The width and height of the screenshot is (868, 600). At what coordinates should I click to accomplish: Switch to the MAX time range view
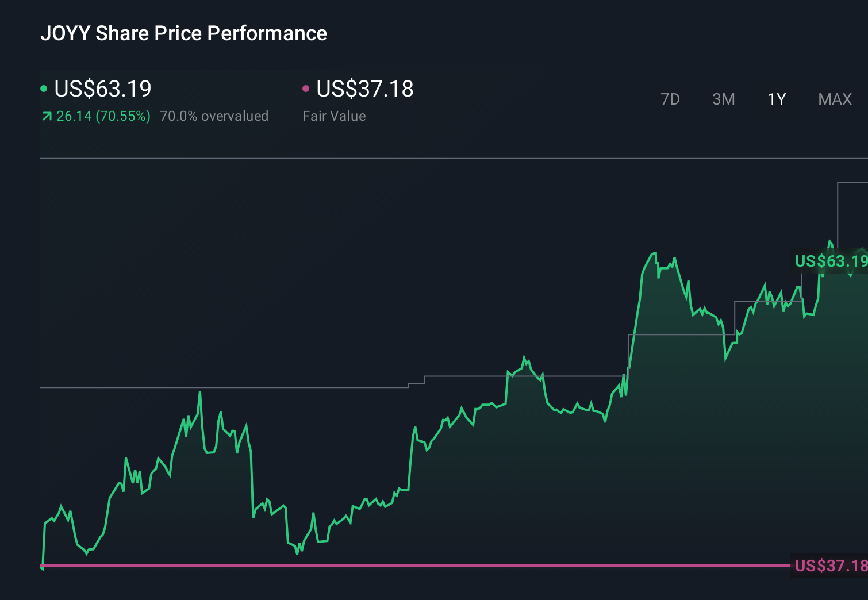tap(834, 99)
